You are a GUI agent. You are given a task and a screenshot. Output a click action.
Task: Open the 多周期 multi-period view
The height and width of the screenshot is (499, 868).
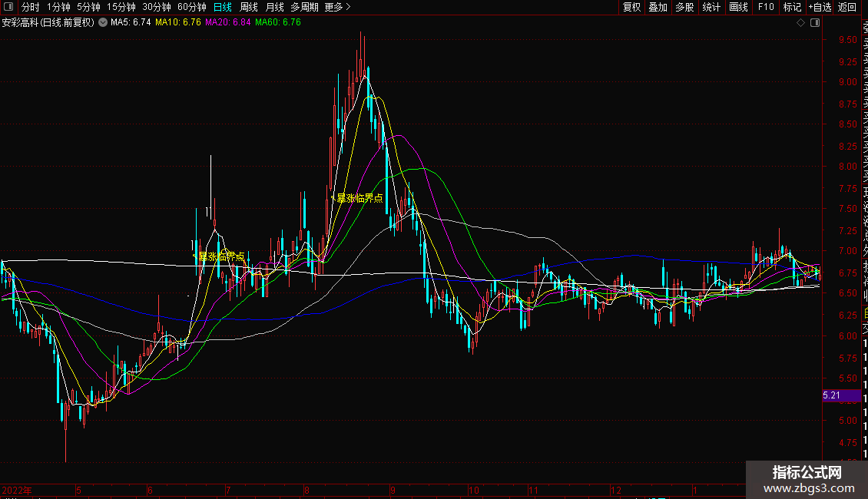tap(304, 7)
